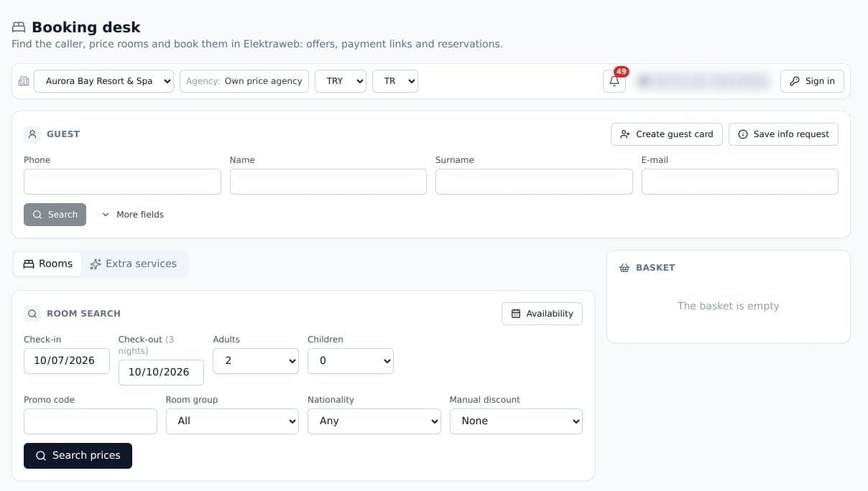
Task: Open the Manual discount dropdown
Action: (x=516, y=421)
